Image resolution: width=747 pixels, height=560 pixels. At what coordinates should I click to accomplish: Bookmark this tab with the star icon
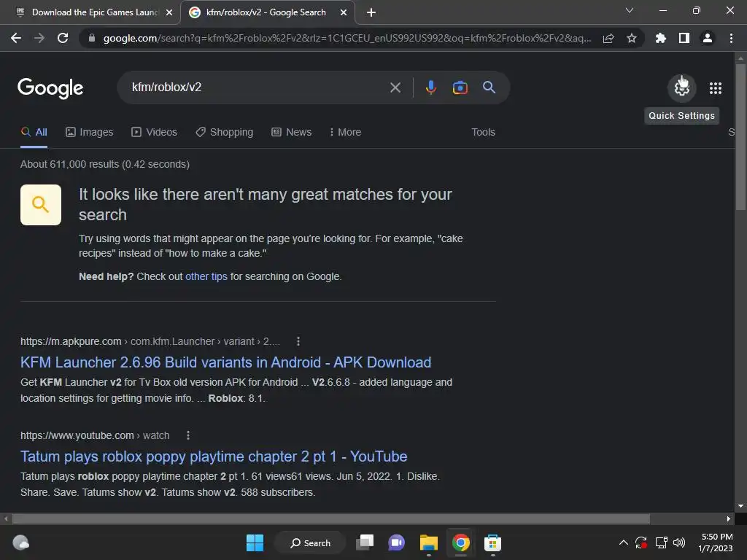pyautogui.click(x=632, y=38)
